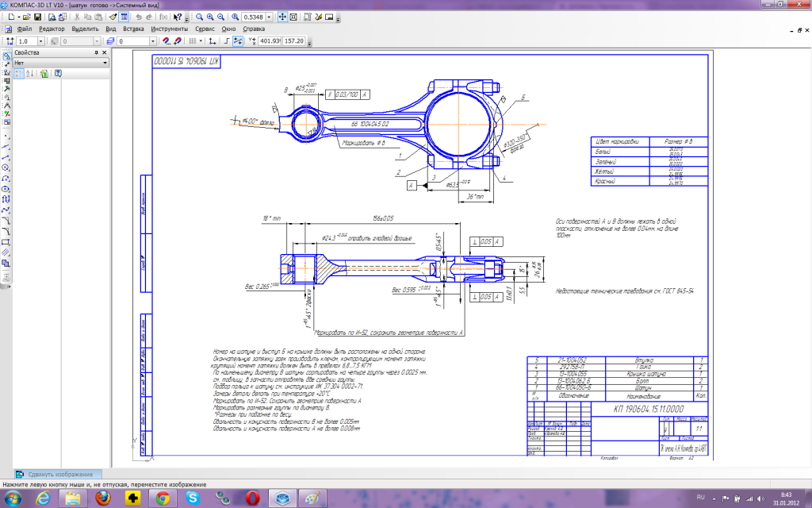Select the Point tool in geometry panel
This screenshot has width=812, height=508.
click(6, 135)
